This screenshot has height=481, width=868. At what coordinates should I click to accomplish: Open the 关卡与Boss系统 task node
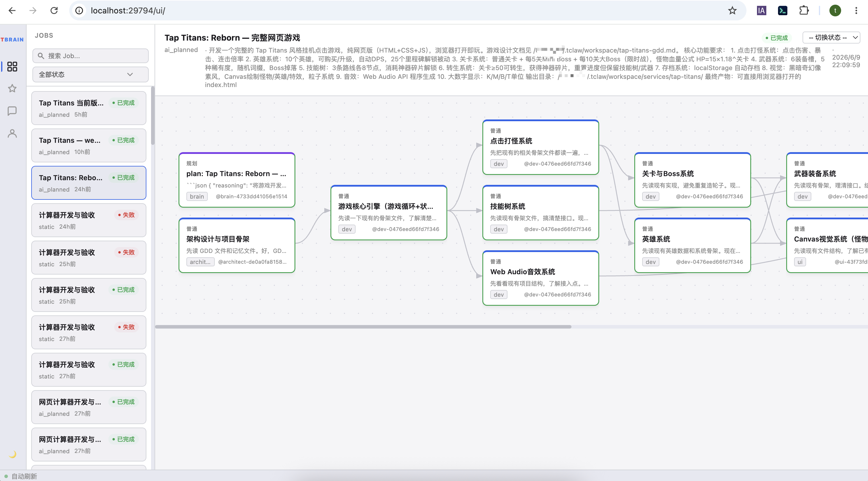click(692, 180)
